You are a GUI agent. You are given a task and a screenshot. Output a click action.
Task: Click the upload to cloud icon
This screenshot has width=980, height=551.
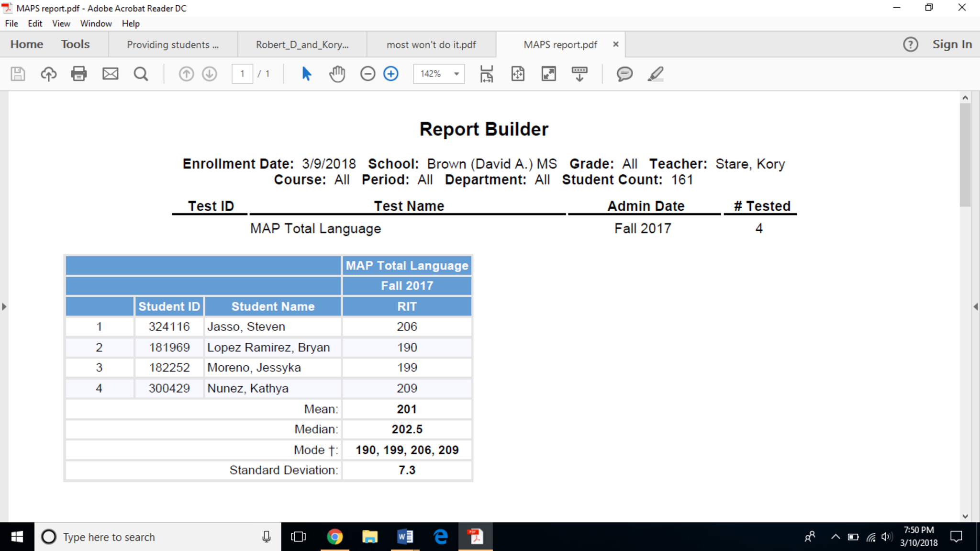click(48, 74)
